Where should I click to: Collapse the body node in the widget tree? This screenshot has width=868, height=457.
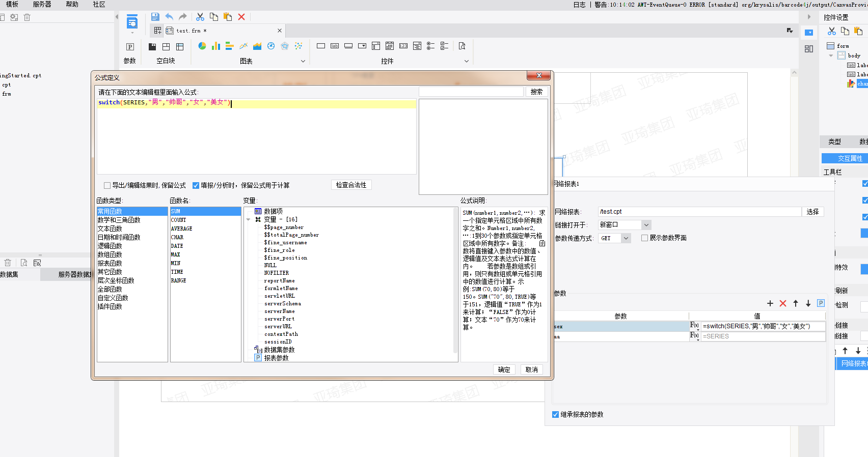[x=831, y=55]
